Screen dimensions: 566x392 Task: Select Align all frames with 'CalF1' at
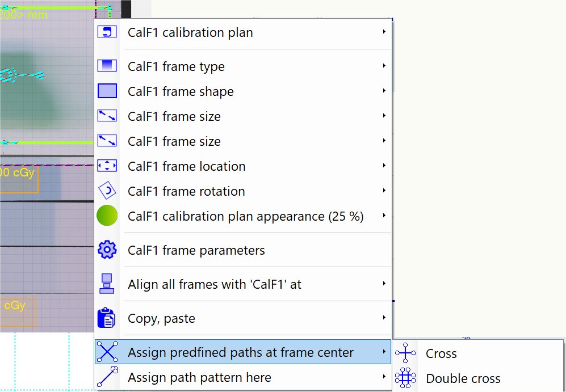pyautogui.click(x=215, y=284)
